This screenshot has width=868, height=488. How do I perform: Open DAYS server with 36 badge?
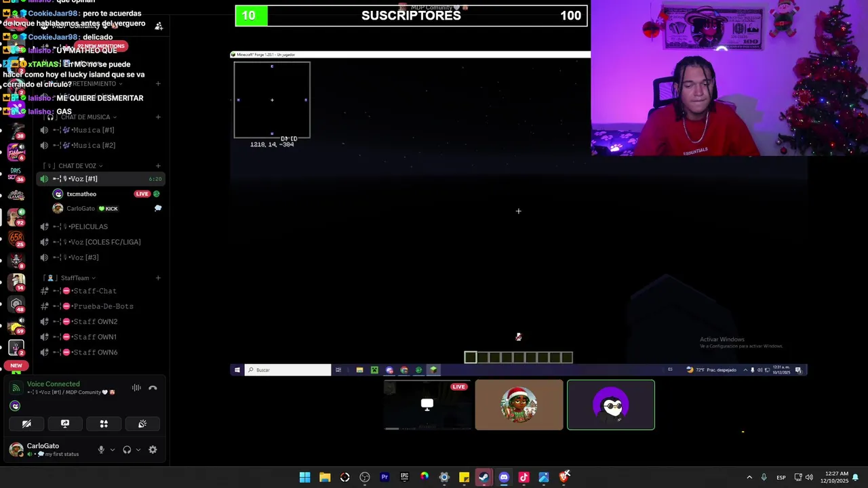[16, 175]
